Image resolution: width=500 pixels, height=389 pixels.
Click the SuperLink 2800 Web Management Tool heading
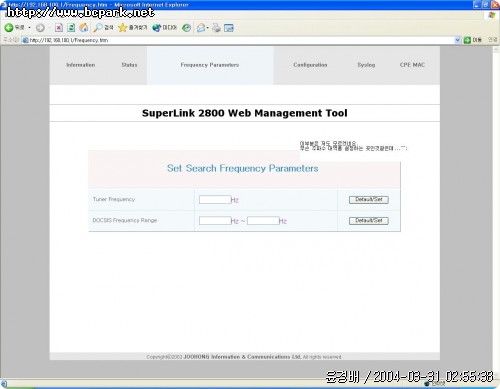(x=245, y=113)
